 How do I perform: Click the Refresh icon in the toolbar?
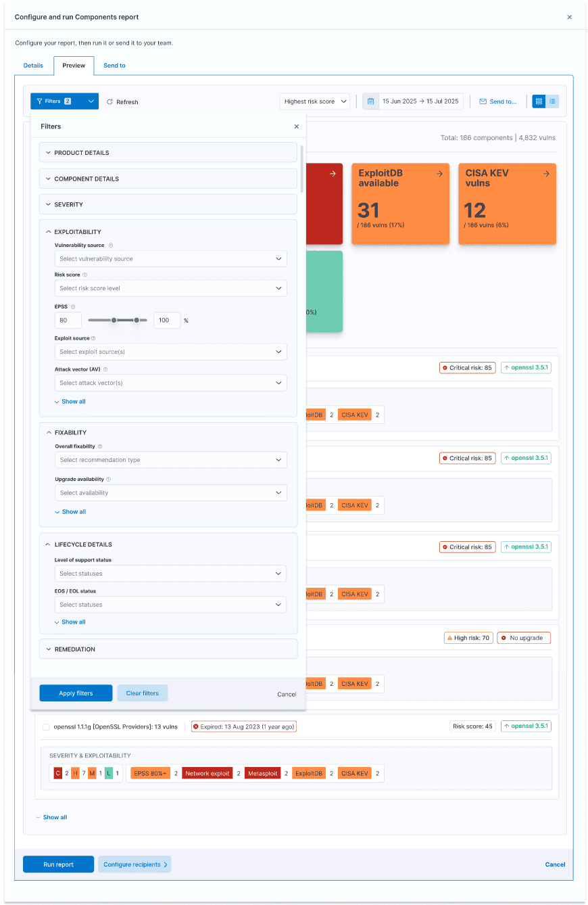click(109, 101)
